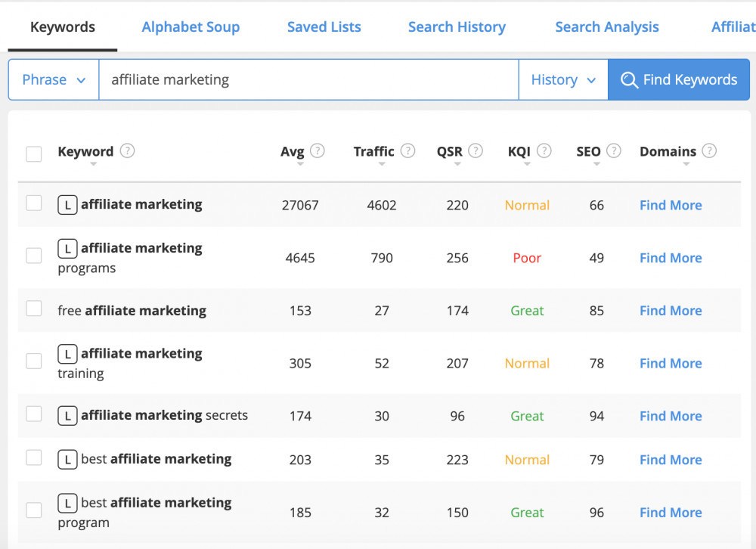Check the box for affiliate marketing training
The image size is (756, 549).
(34, 361)
